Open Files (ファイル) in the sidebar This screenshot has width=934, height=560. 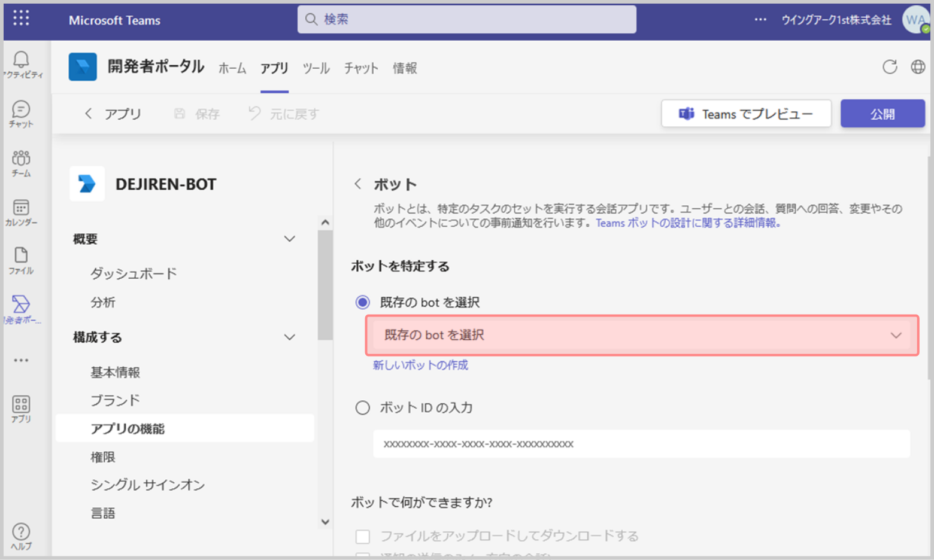(21, 261)
